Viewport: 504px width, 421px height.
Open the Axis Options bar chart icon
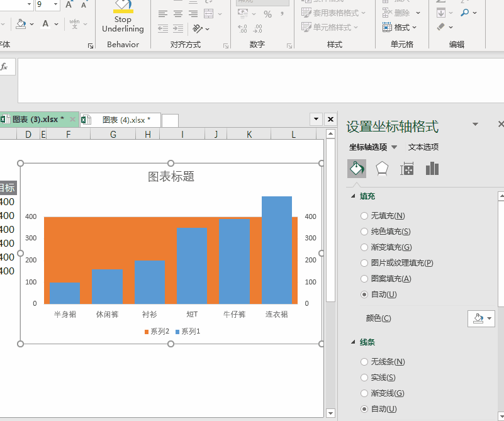point(432,169)
